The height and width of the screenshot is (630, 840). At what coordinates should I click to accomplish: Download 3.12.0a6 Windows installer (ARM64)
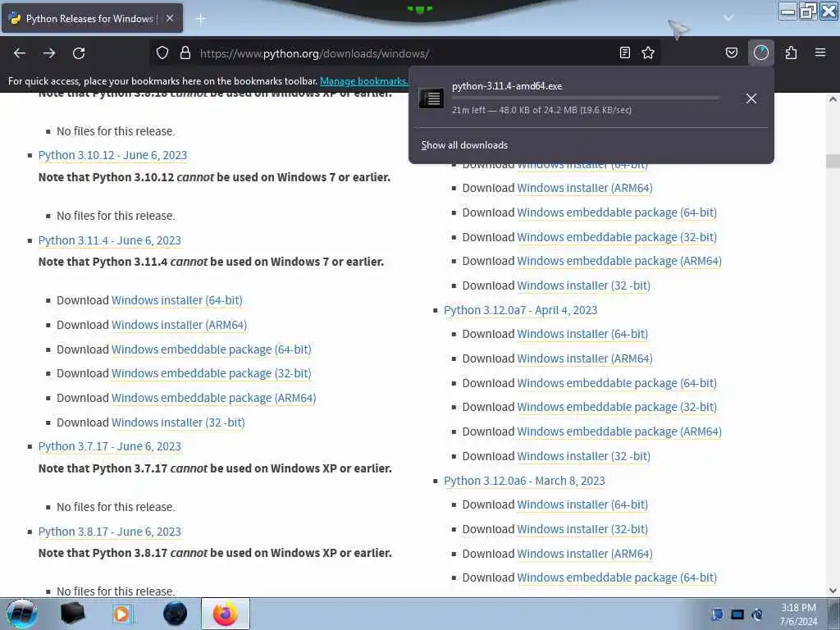point(584,554)
